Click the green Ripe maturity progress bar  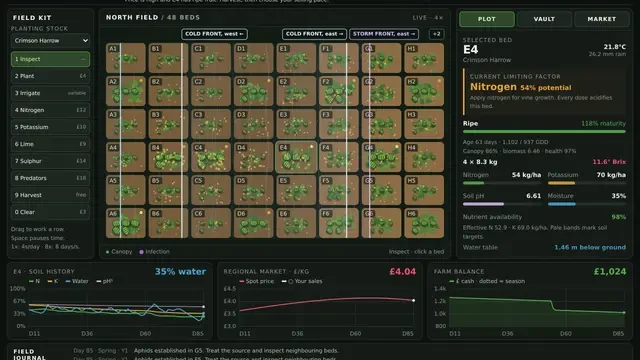(544, 131)
